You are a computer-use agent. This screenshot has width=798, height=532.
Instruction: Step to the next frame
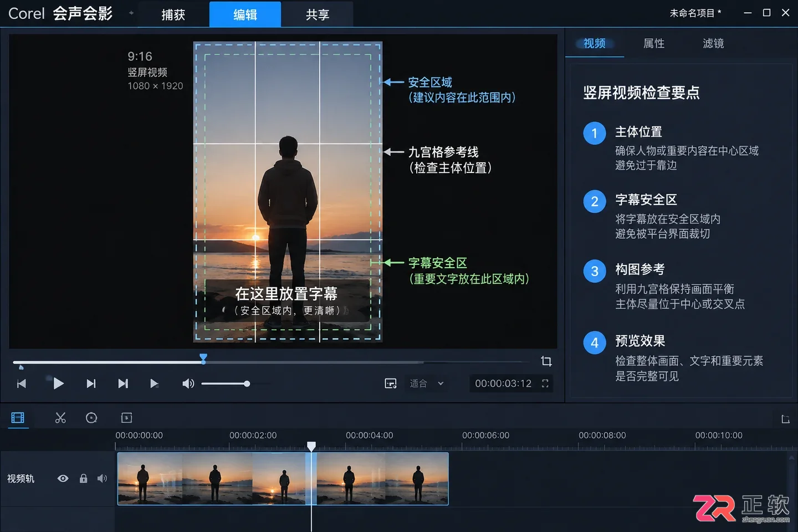pyautogui.click(x=91, y=383)
